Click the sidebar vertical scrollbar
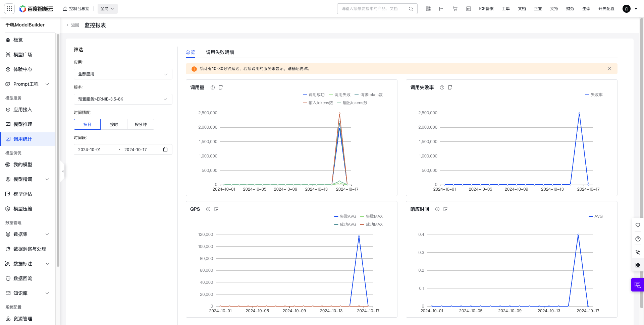 [x=58, y=151]
